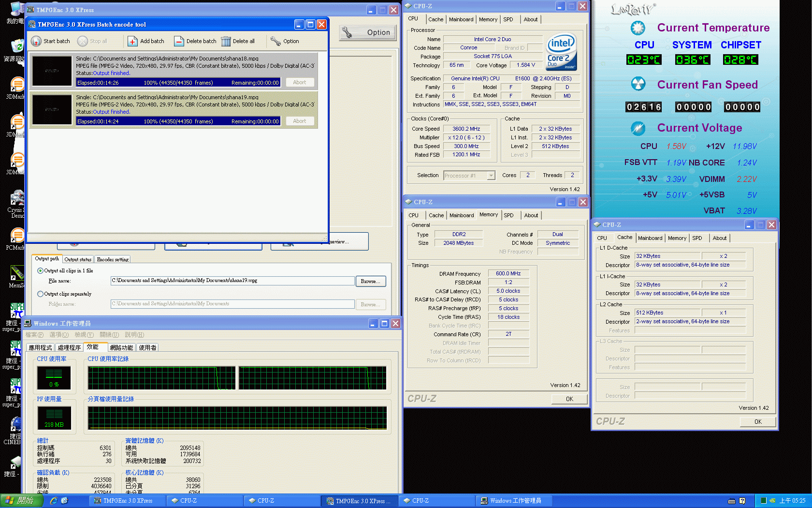Switch to the Output path tab
Viewport: 812px width, 508px height.
(47, 259)
